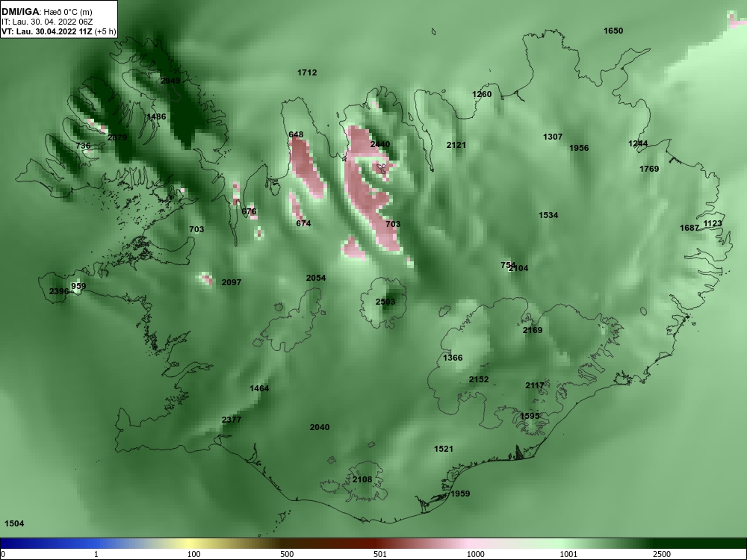Click the 2121 map value
The image size is (747, 560).
click(x=456, y=146)
